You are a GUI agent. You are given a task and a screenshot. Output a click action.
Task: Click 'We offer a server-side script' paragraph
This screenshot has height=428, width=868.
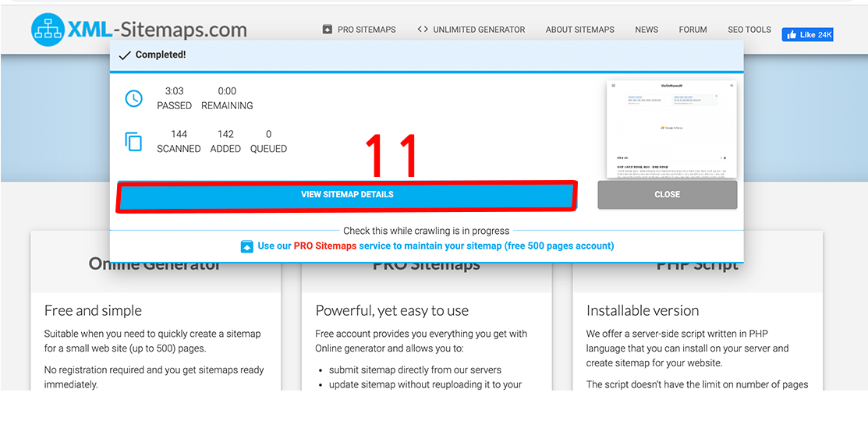pos(688,348)
